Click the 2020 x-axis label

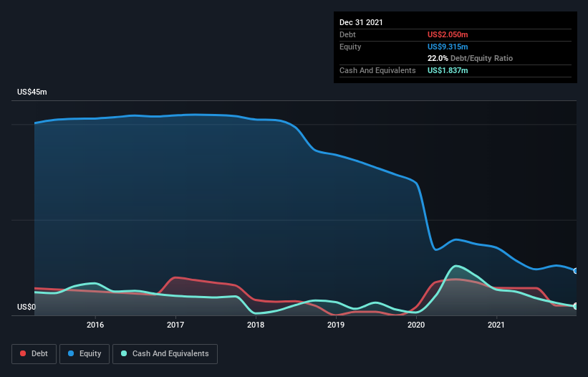416,325
